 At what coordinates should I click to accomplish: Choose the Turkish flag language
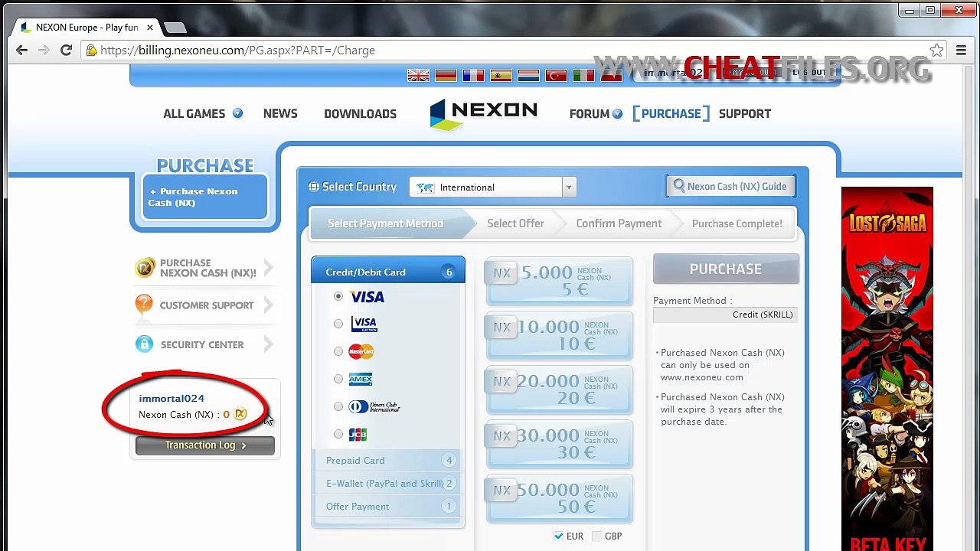click(x=556, y=75)
